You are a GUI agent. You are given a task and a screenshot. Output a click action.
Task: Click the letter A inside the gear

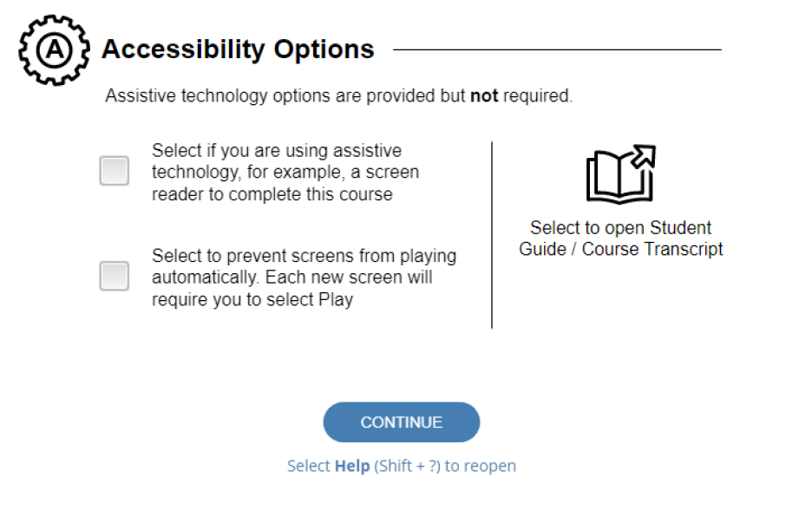[55, 50]
